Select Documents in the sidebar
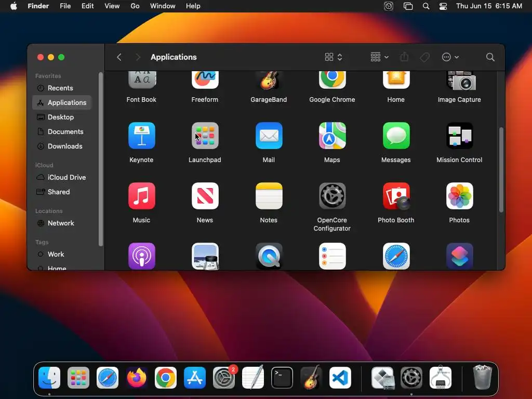Screen dimensions: 532x399 pos(62,131)
